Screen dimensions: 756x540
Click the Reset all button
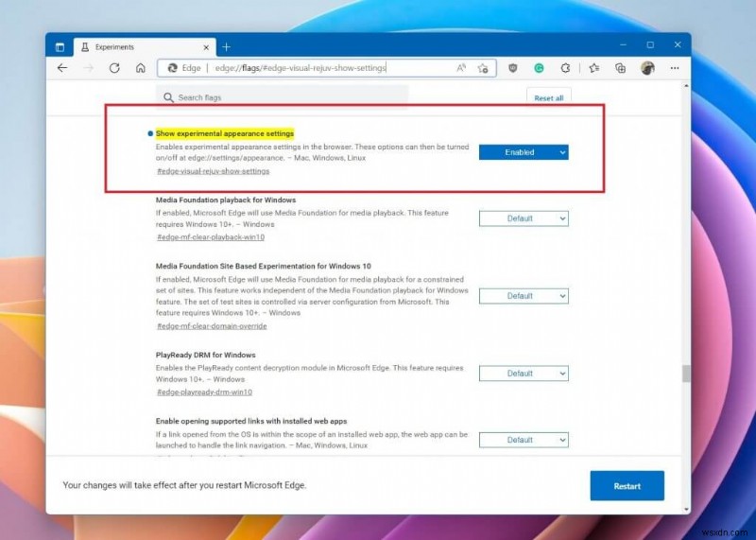(x=549, y=98)
